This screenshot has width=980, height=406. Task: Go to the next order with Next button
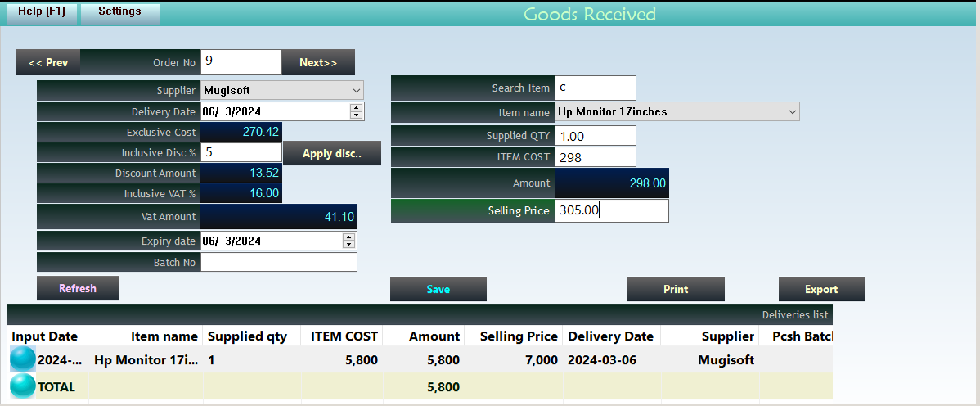point(318,62)
